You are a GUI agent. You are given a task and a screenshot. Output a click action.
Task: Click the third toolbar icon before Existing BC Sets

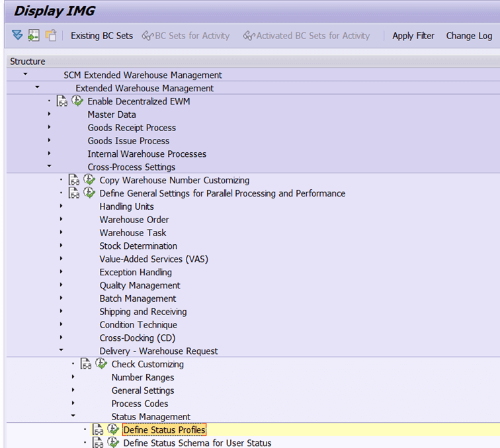51,36
